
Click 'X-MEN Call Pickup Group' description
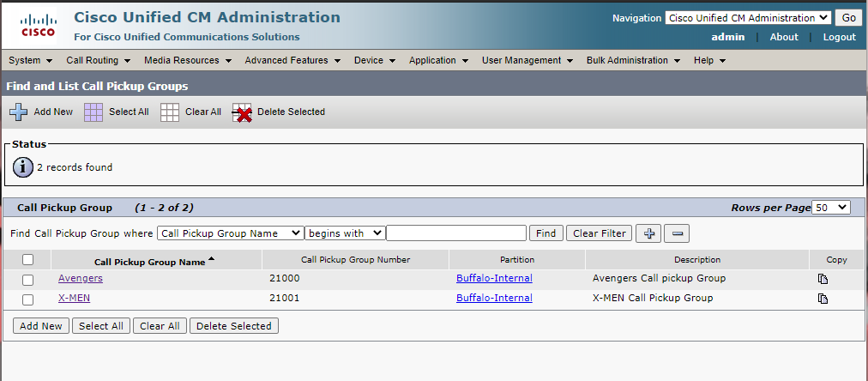pyautogui.click(x=653, y=298)
